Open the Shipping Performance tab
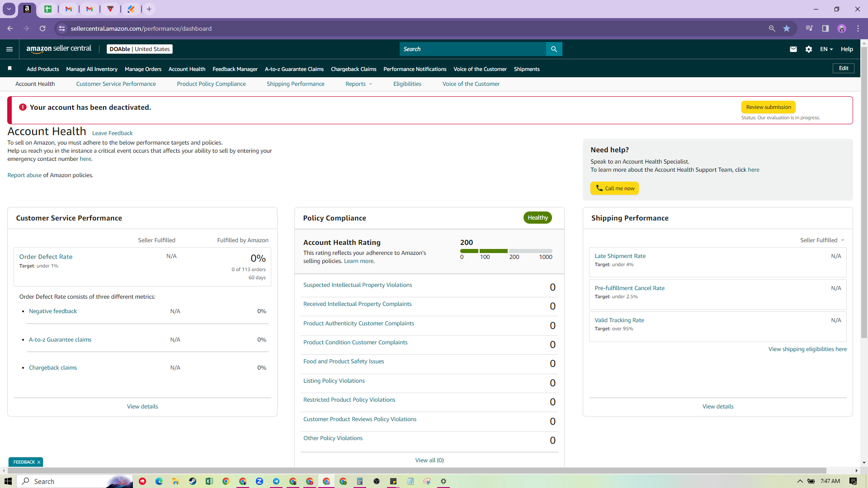 [x=295, y=84]
